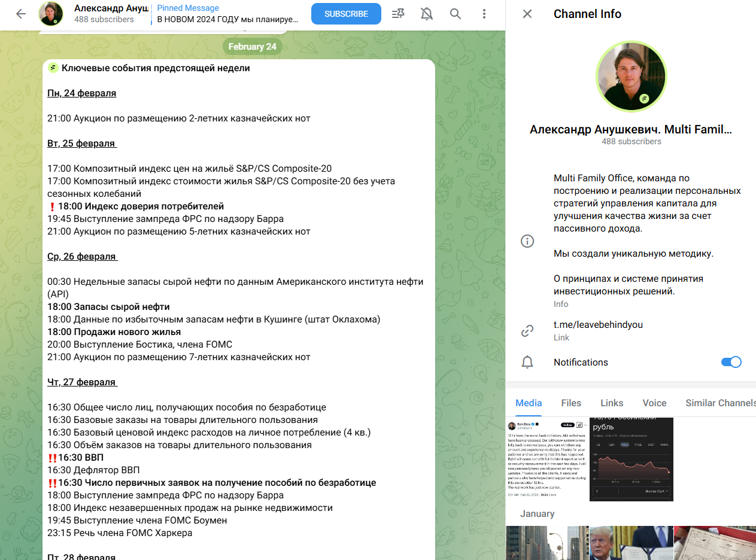Viewport: 756px width, 560px height.
Task: Open the tweet screenshot media thumbnail
Action: coord(547,459)
